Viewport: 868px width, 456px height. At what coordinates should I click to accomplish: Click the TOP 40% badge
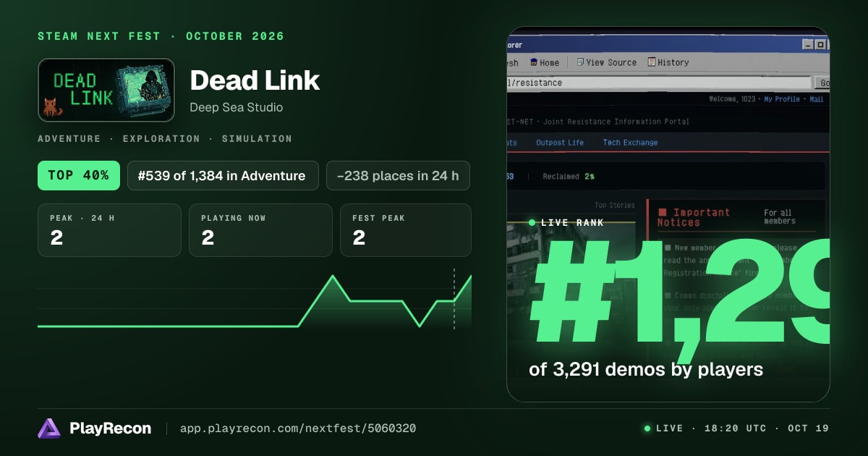coord(79,175)
